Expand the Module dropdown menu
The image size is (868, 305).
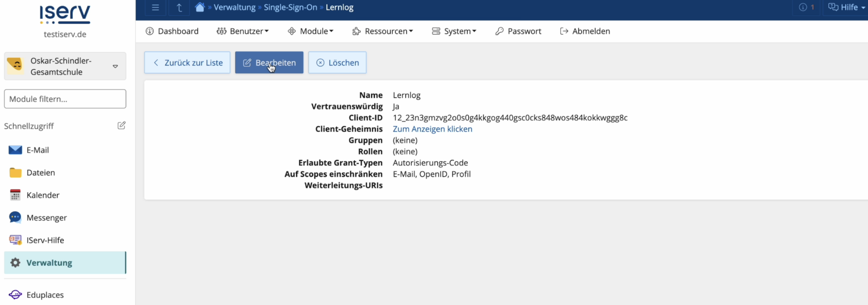[x=310, y=31]
